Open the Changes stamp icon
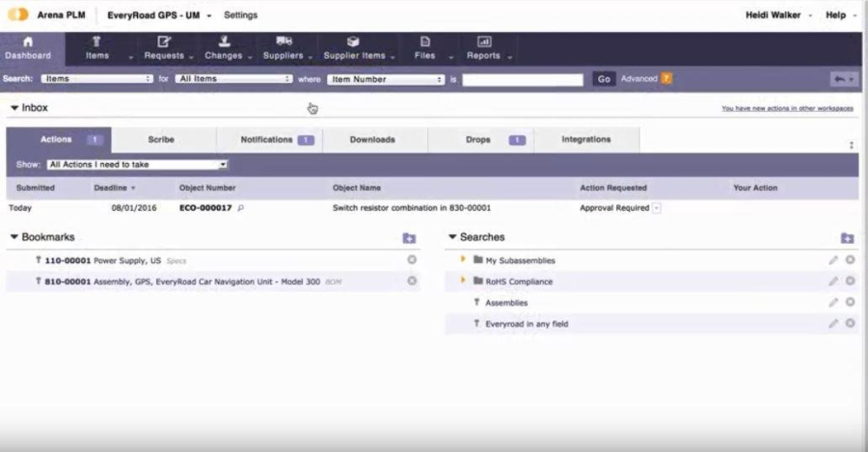 (x=224, y=42)
